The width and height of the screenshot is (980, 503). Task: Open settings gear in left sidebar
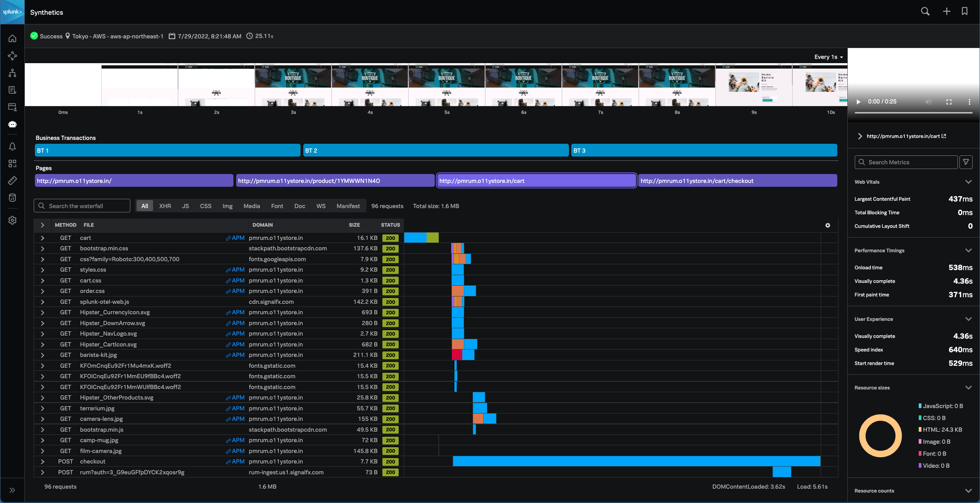pyautogui.click(x=12, y=220)
